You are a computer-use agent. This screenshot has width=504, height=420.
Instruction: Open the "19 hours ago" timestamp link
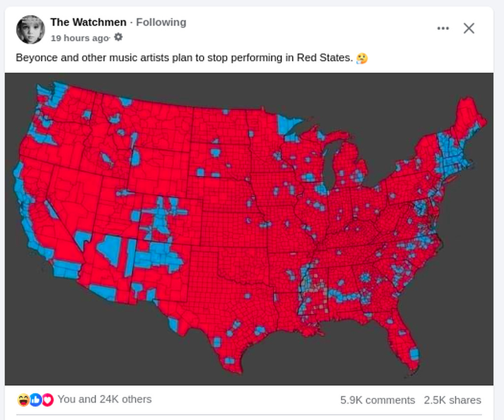(x=80, y=38)
